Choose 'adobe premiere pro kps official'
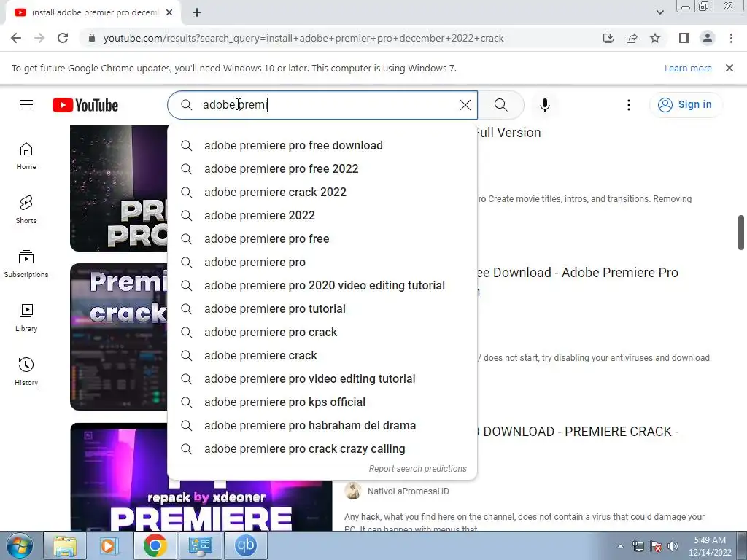 pos(322,402)
